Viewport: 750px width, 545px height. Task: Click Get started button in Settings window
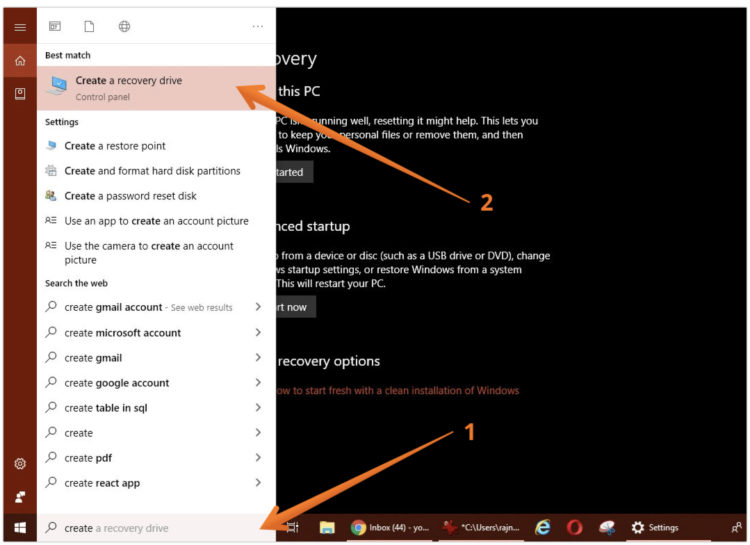click(294, 172)
